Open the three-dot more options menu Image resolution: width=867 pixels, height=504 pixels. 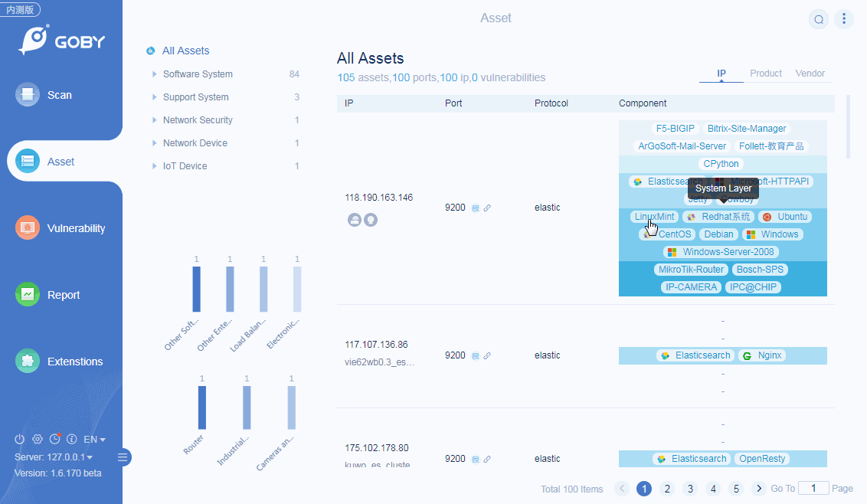844,19
